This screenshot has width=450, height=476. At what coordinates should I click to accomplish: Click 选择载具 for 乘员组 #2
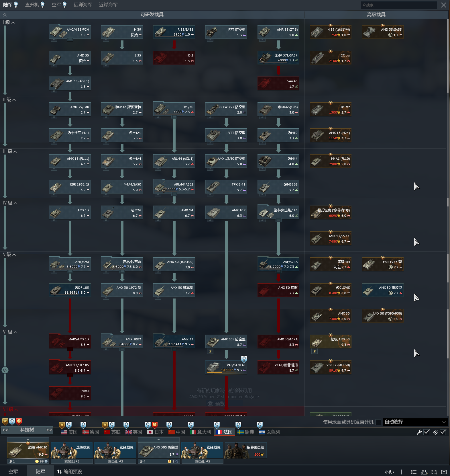tap(72, 451)
